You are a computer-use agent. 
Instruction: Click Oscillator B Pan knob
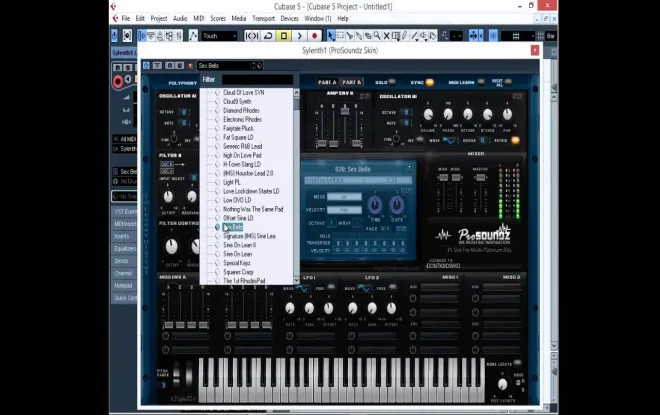(x=507, y=114)
